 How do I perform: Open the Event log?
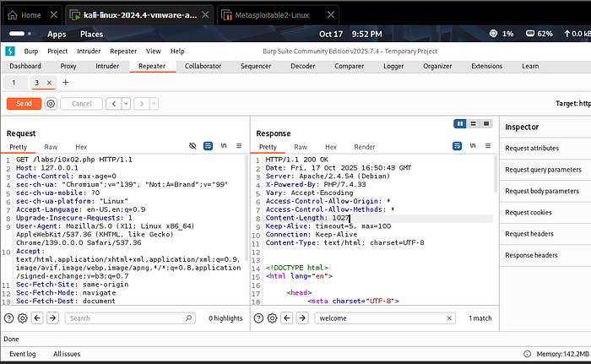click(x=23, y=354)
